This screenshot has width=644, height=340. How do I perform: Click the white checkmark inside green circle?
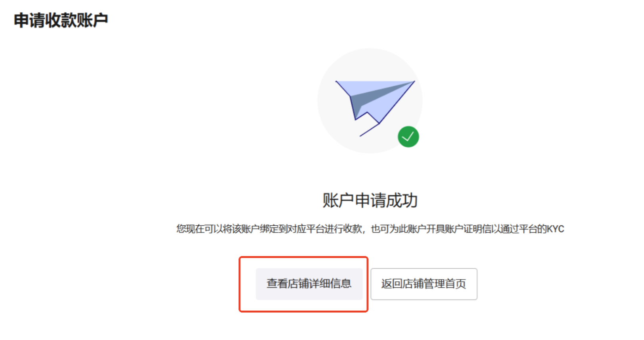click(408, 137)
